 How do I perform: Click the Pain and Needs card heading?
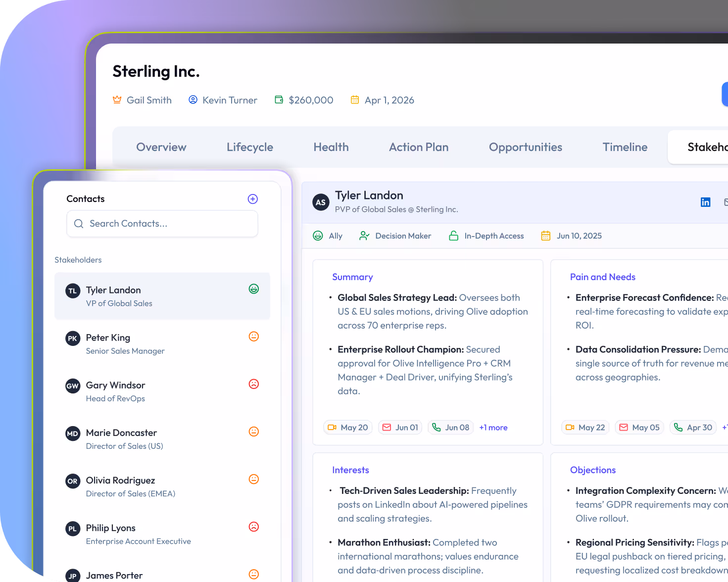[603, 277]
